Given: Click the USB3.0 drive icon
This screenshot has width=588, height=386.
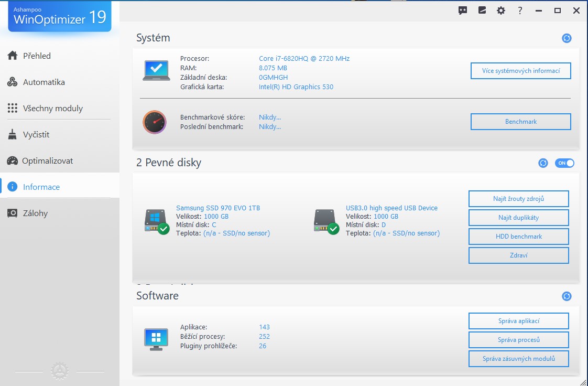Looking at the screenshot, I should 326,221.
